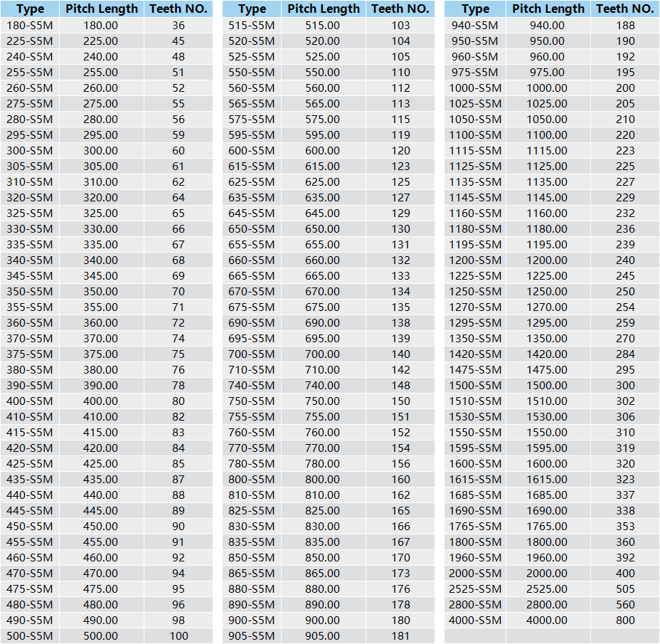Select the 1420-S5M type cell
Screen dimensions: 660x644
475,354
